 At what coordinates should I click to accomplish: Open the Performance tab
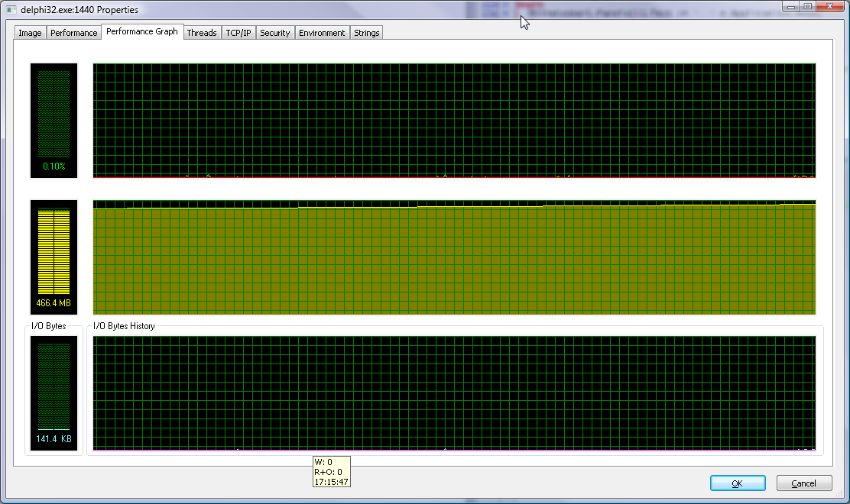pyautogui.click(x=73, y=33)
